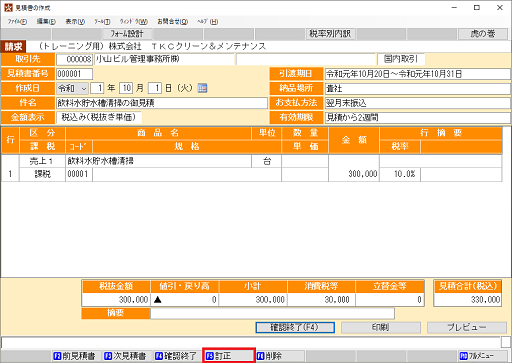
Task: Select the unit cell 台
Action: click(x=267, y=161)
